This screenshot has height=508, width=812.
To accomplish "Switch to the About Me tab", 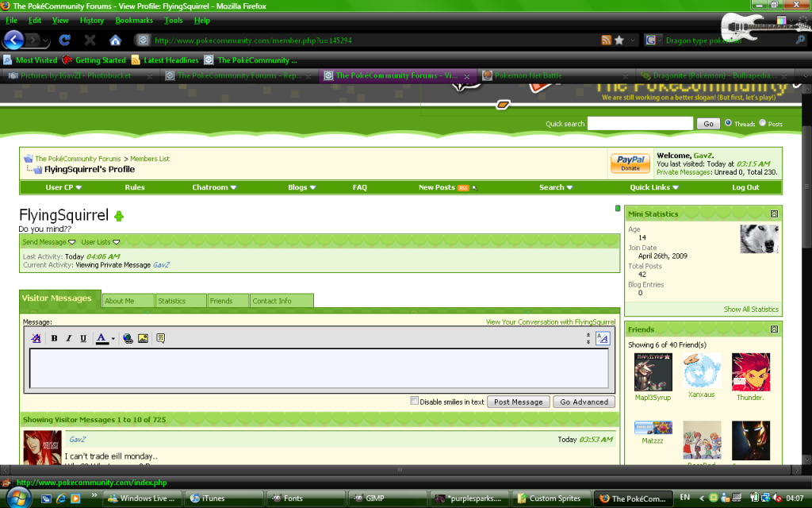I will pyautogui.click(x=120, y=301).
